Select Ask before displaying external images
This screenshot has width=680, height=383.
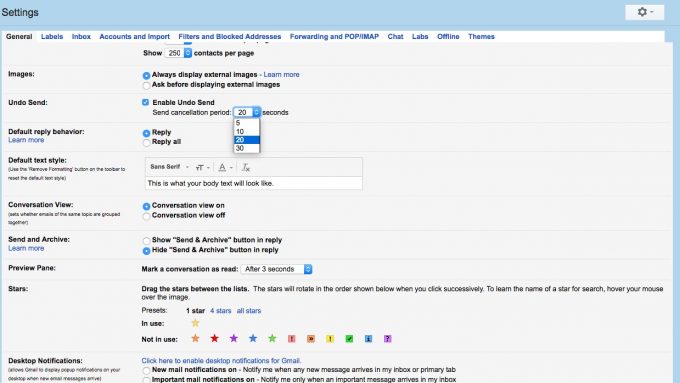146,85
